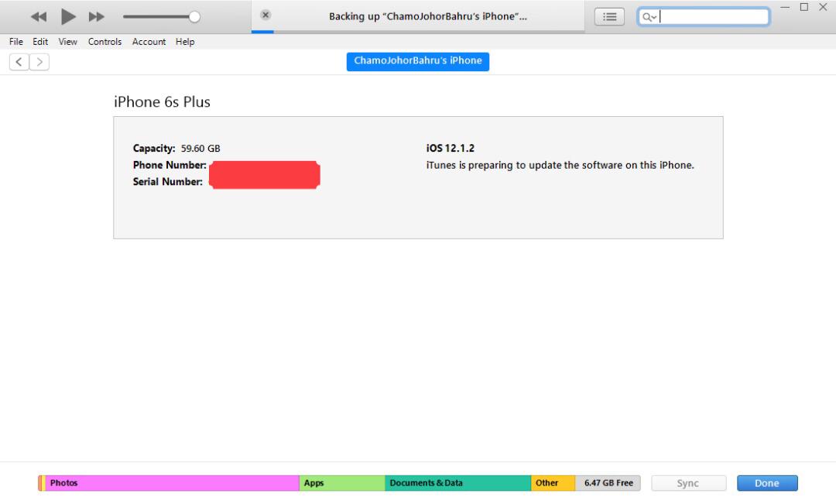836x504 pixels.
Task: Click the Play button
Action: coord(67,16)
